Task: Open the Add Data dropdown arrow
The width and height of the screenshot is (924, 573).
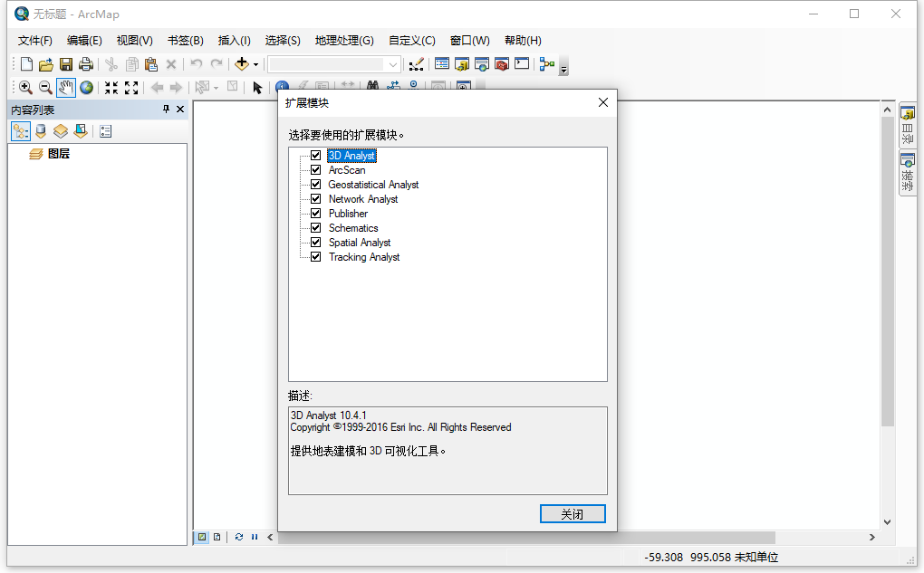Action: 255,65
